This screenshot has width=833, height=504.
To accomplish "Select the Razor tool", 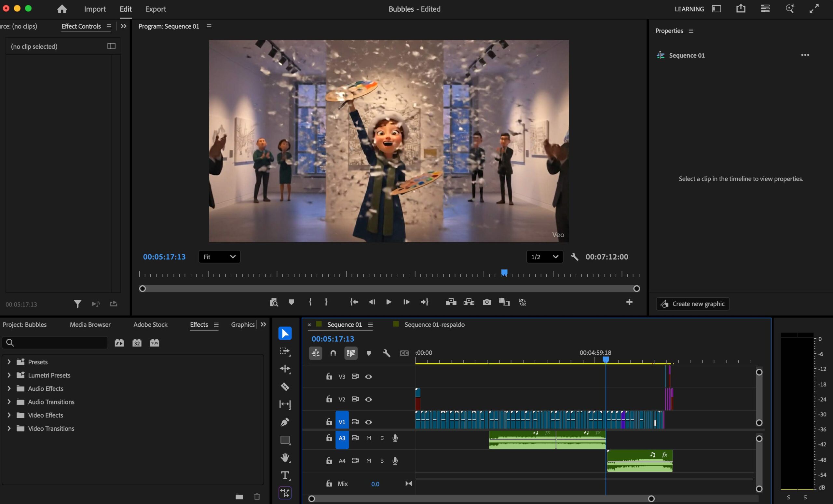I will (285, 386).
